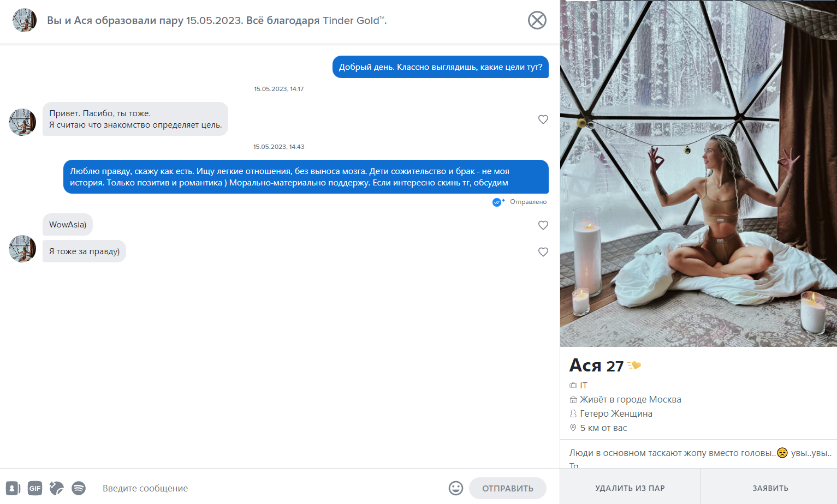Open the Spotify song share icon

pos(79,488)
